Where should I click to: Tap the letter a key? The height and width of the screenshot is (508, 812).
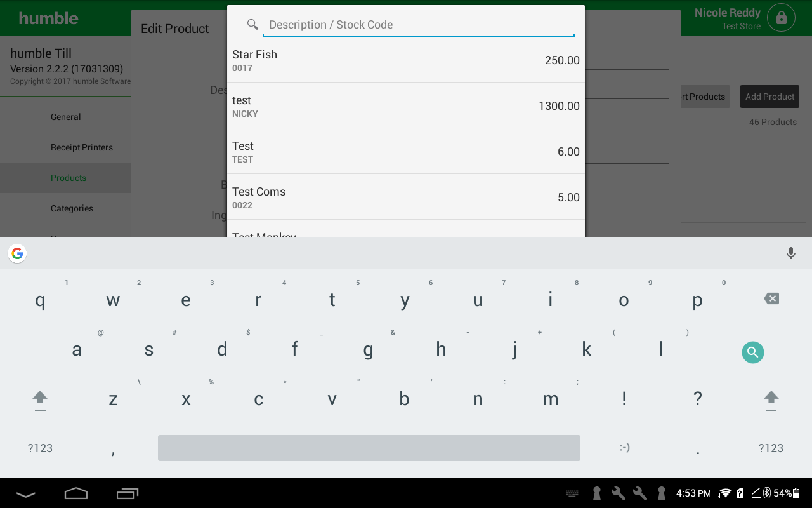(77, 349)
